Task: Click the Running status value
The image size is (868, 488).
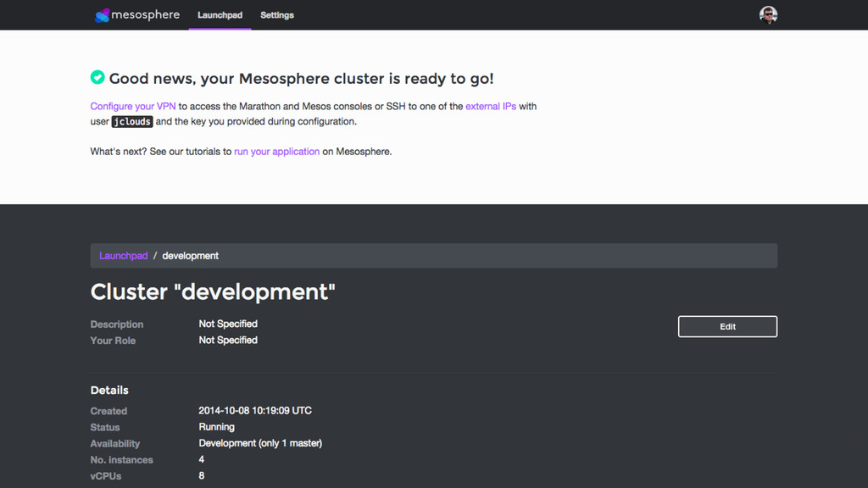Action: (216, 427)
